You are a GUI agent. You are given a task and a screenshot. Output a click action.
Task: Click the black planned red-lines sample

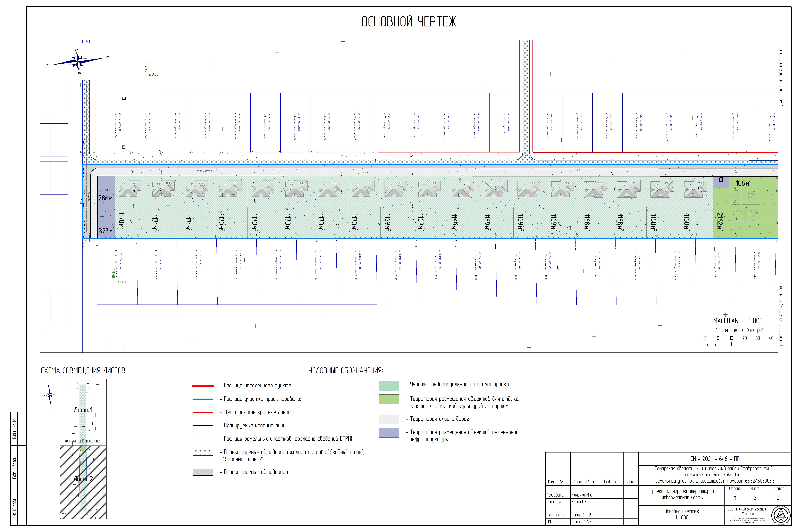click(x=203, y=425)
